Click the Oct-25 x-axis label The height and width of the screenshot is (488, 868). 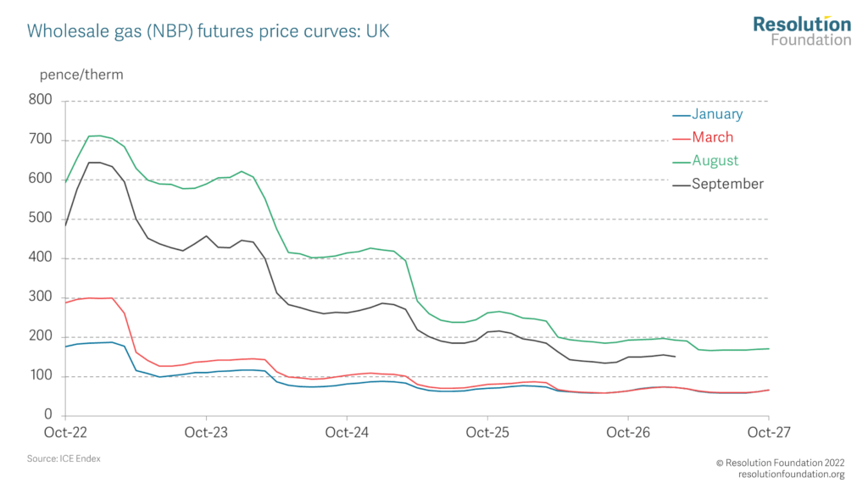click(x=487, y=433)
